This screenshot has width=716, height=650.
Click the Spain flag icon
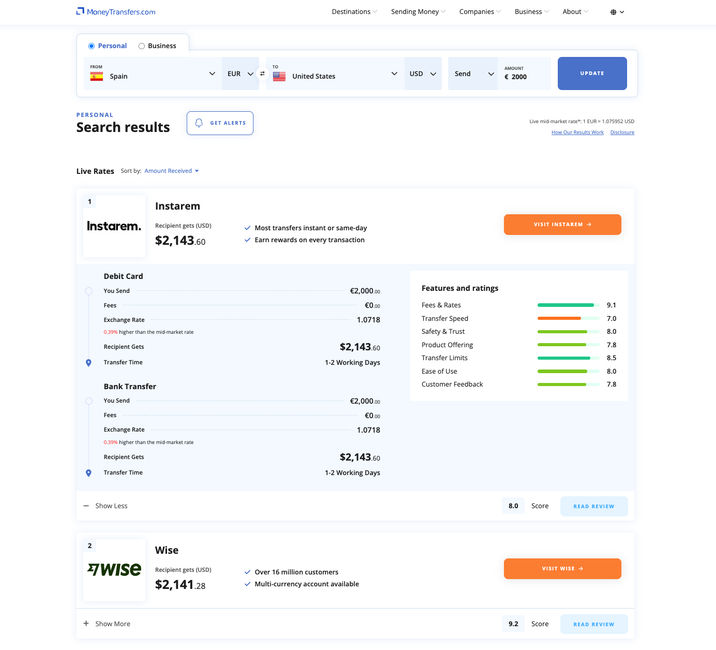tap(97, 76)
